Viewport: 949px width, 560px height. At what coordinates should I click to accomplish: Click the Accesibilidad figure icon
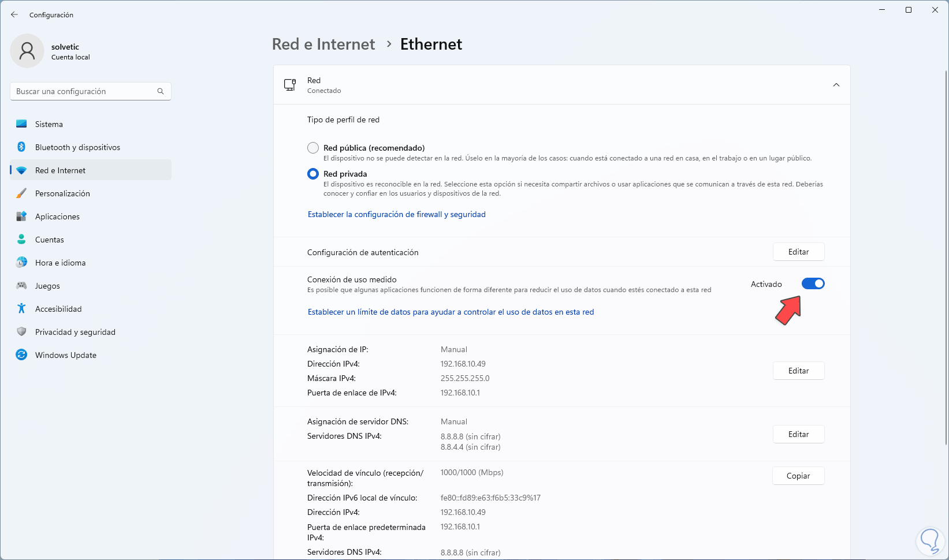click(x=21, y=309)
